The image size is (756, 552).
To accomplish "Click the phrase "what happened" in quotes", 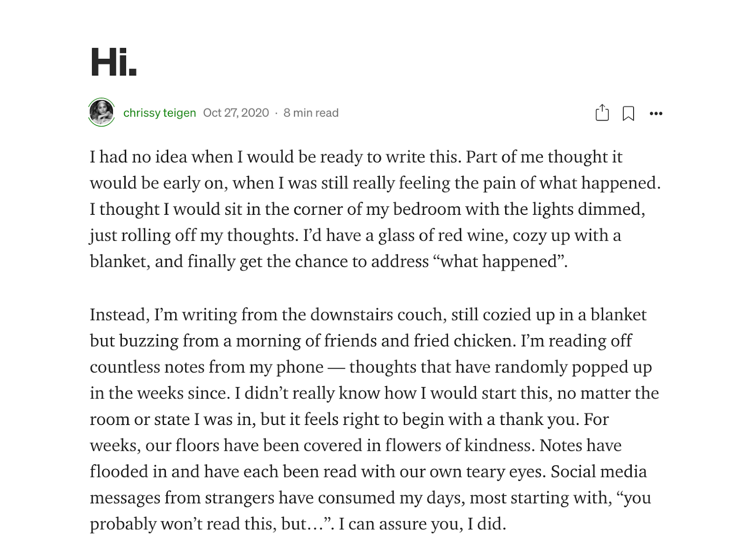I will coord(499,262).
